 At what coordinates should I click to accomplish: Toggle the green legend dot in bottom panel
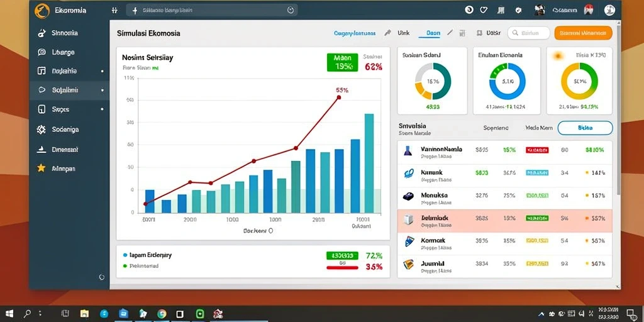click(x=125, y=266)
